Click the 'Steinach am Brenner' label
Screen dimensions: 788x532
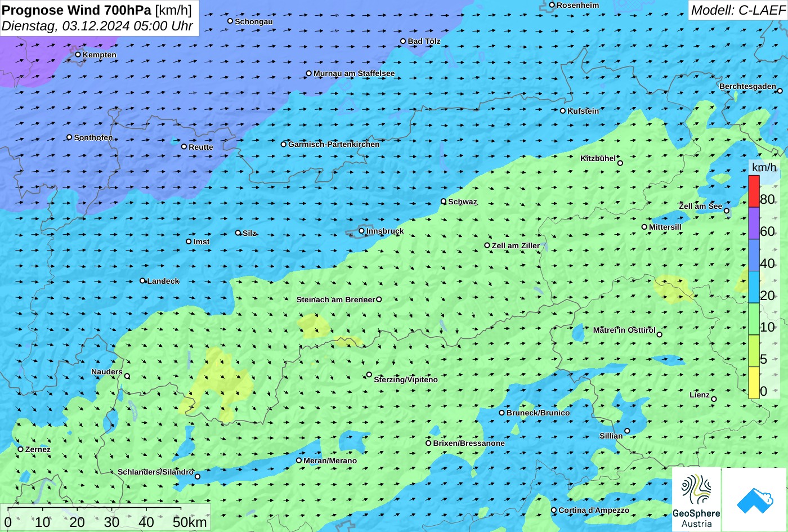[x=335, y=299]
